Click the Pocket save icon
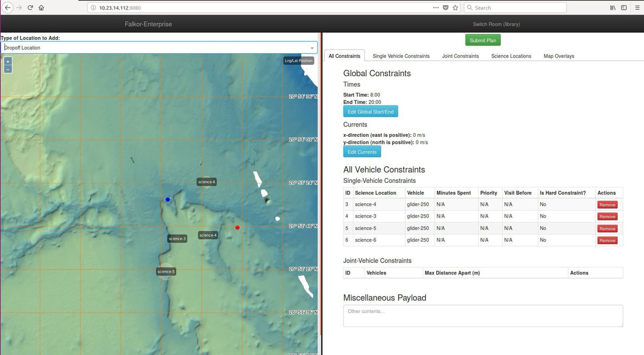 446,8
